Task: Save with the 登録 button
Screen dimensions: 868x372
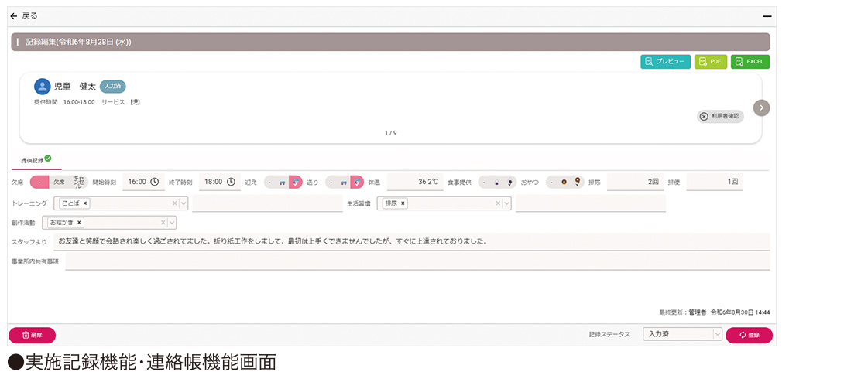Action: coord(749,336)
